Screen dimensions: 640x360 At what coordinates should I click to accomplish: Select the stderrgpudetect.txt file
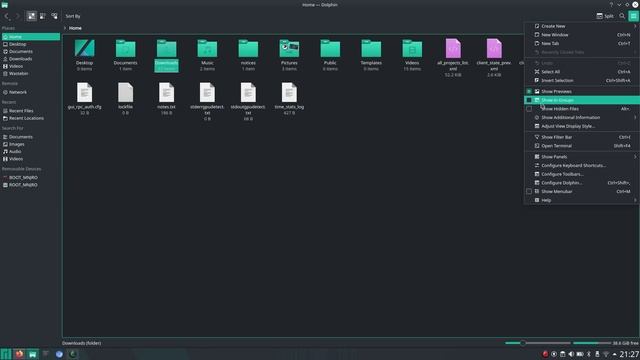pyautogui.click(x=207, y=93)
